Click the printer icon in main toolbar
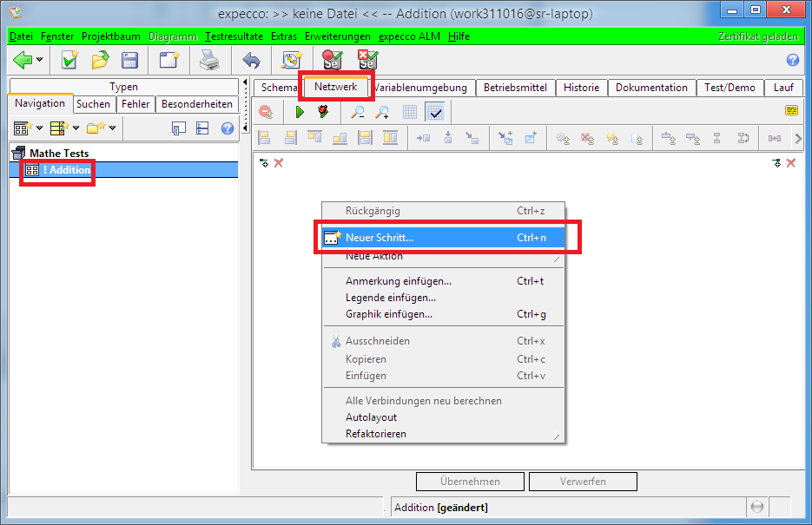Image resolution: width=812 pixels, height=525 pixels. tap(209, 60)
